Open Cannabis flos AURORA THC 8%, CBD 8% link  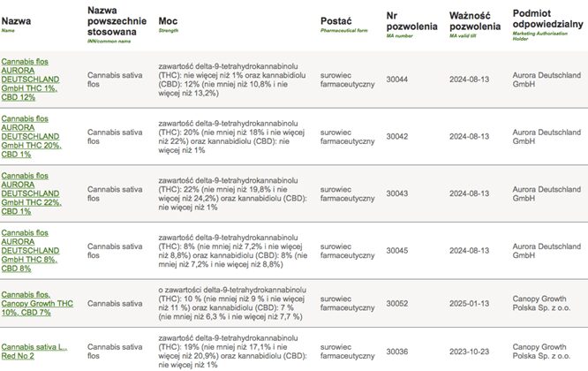click(30, 251)
